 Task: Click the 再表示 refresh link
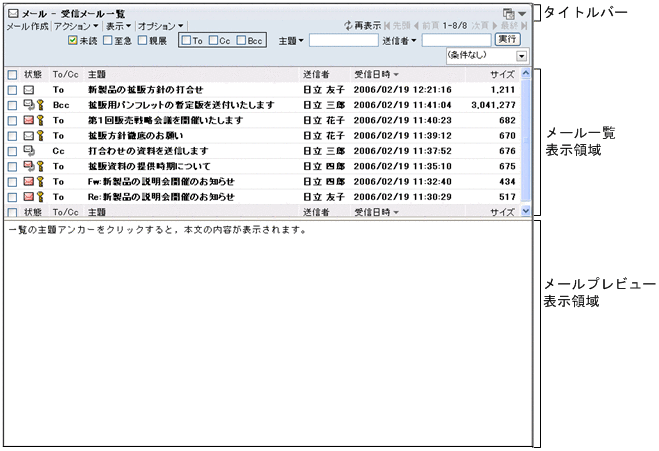point(367,26)
